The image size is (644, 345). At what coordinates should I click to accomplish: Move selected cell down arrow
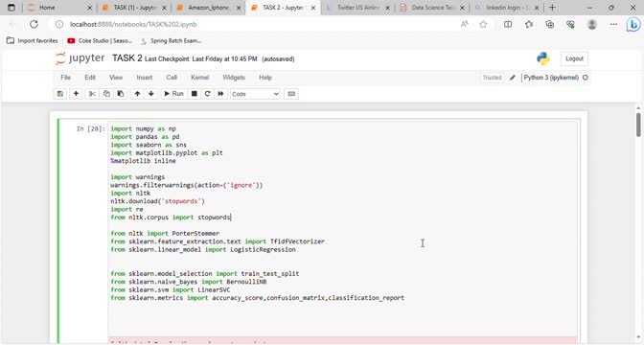click(151, 94)
